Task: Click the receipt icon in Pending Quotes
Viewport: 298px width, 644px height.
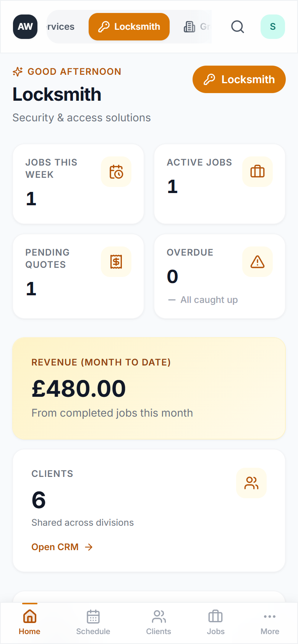Action: pos(116,262)
